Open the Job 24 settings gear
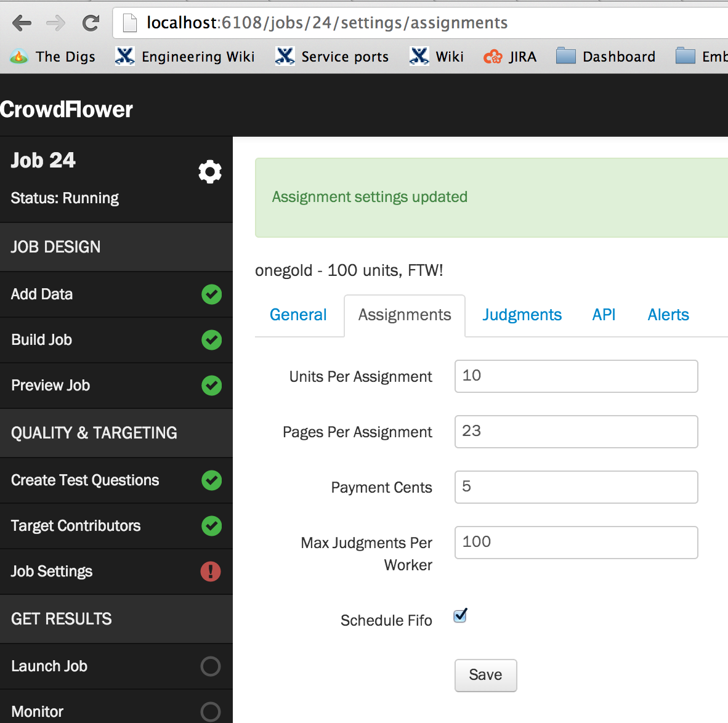The width and height of the screenshot is (728, 723). point(210,172)
